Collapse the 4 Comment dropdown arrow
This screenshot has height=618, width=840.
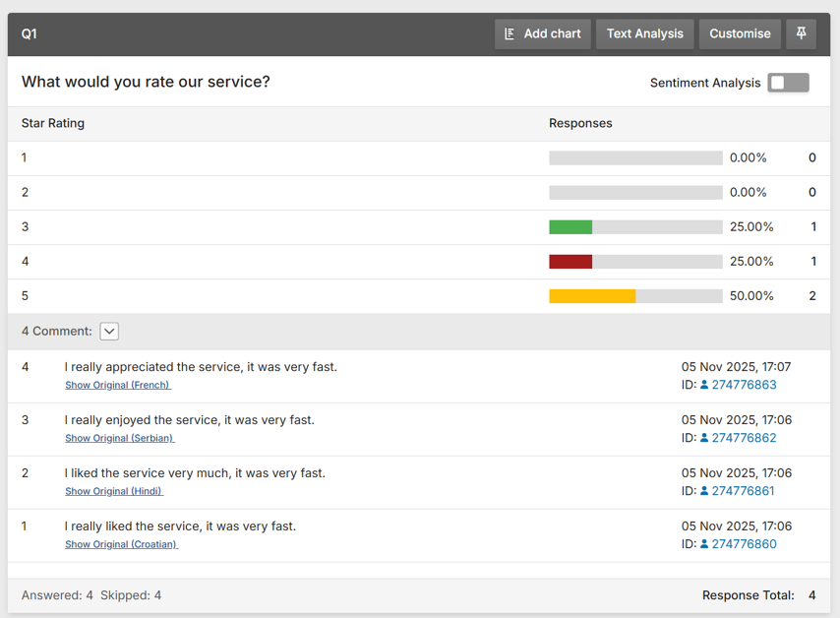109,332
